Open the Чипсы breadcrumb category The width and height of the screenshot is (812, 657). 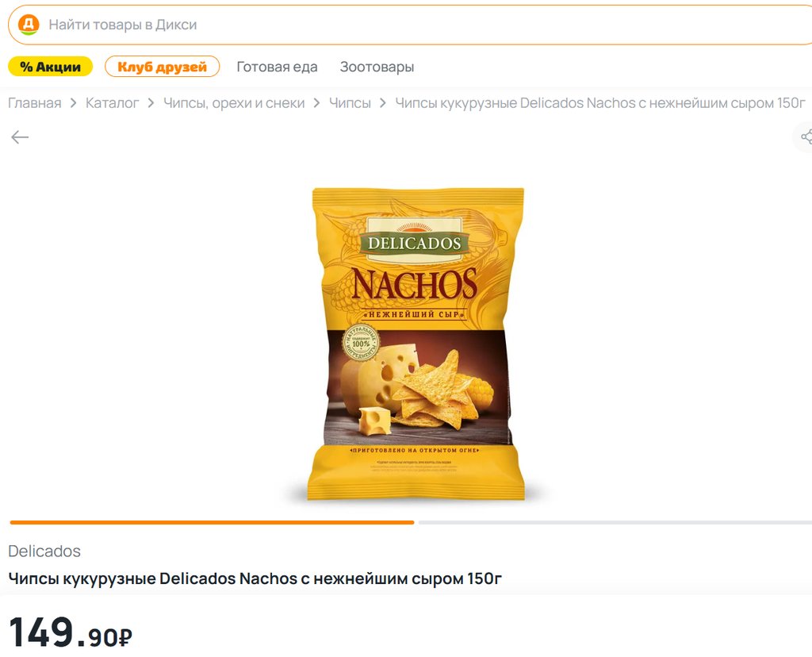coord(350,103)
